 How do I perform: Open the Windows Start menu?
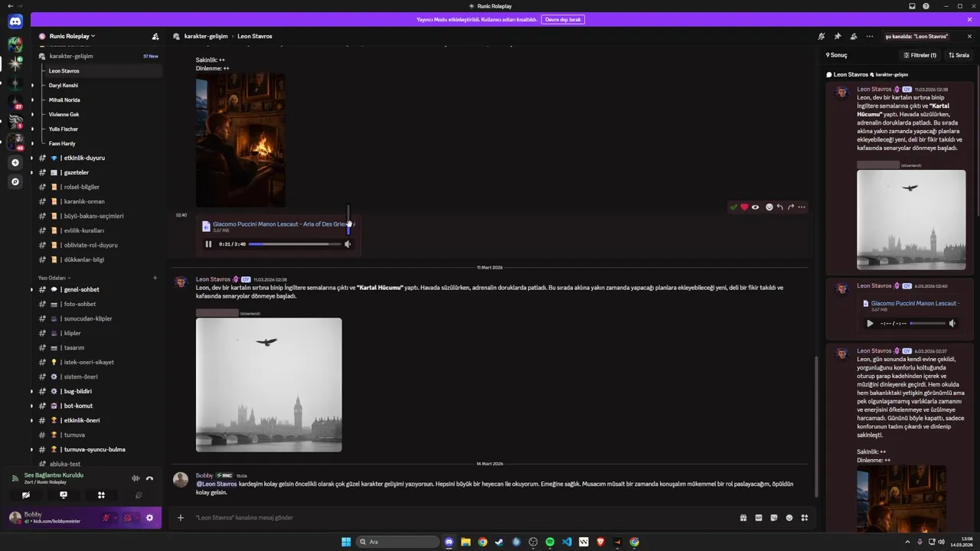coord(346,542)
